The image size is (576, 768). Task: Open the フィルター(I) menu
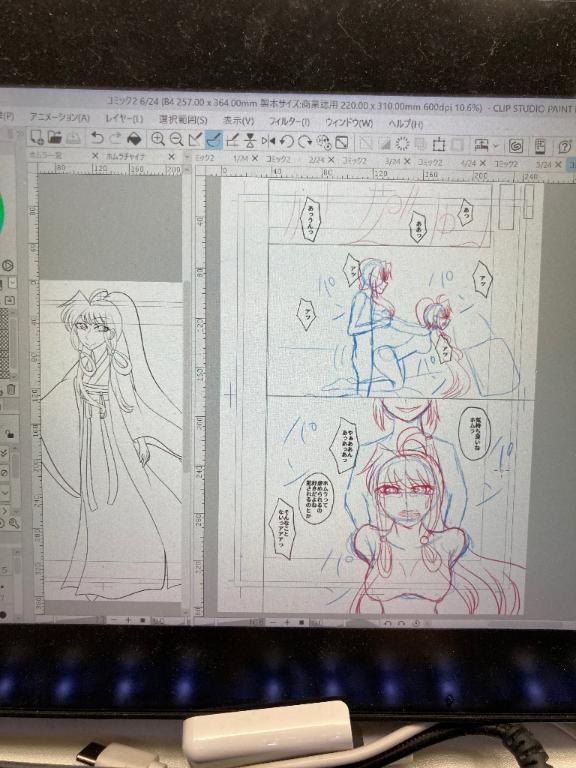[x=289, y=121]
